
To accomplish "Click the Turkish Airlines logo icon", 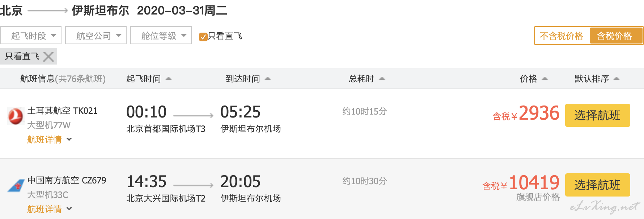I will [16, 116].
